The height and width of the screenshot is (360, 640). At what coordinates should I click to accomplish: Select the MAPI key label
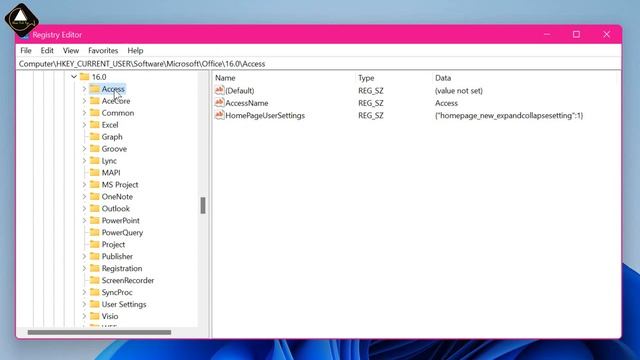pyautogui.click(x=111, y=173)
